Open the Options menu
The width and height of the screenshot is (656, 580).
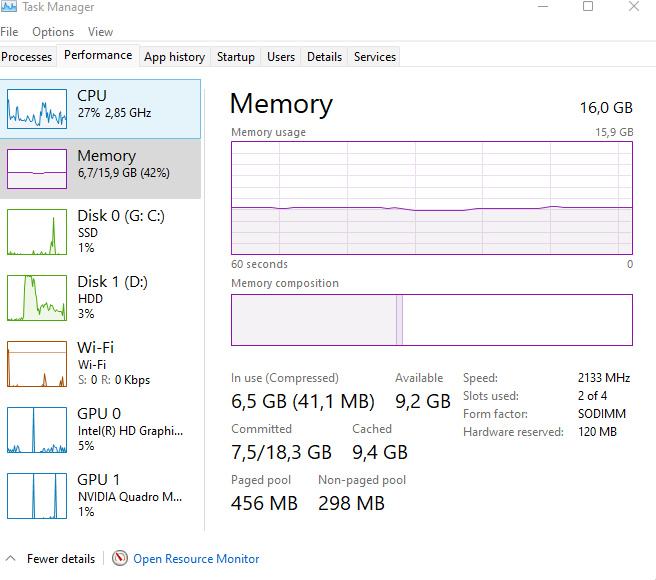53,32
